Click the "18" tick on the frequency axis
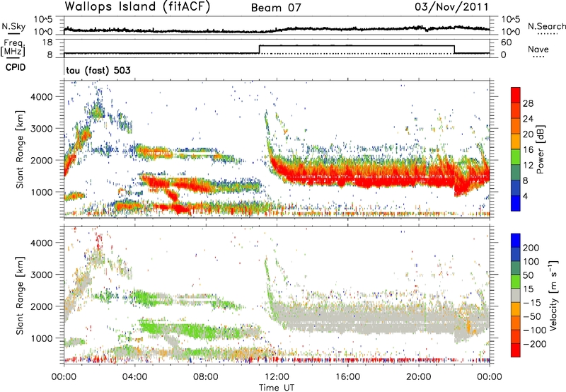Image resolution: width=566 pixels, height=392 pixels. point(47,42)
